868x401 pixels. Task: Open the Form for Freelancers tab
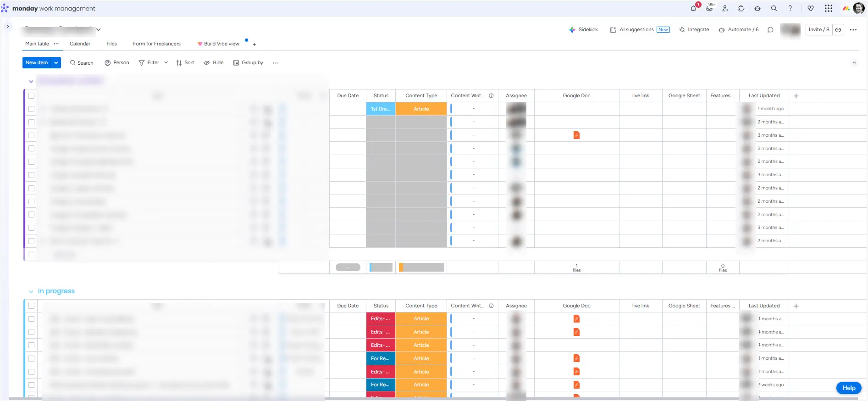[x=156, y=44]
